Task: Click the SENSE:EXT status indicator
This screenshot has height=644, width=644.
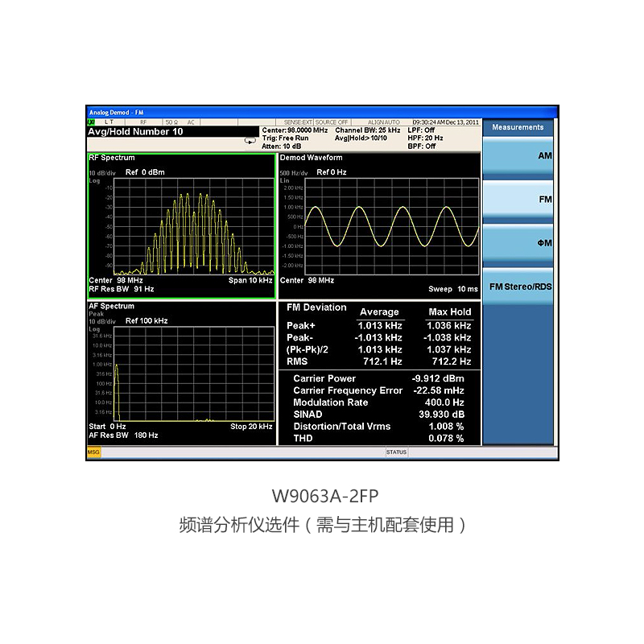Action: [x=298, y=122]
